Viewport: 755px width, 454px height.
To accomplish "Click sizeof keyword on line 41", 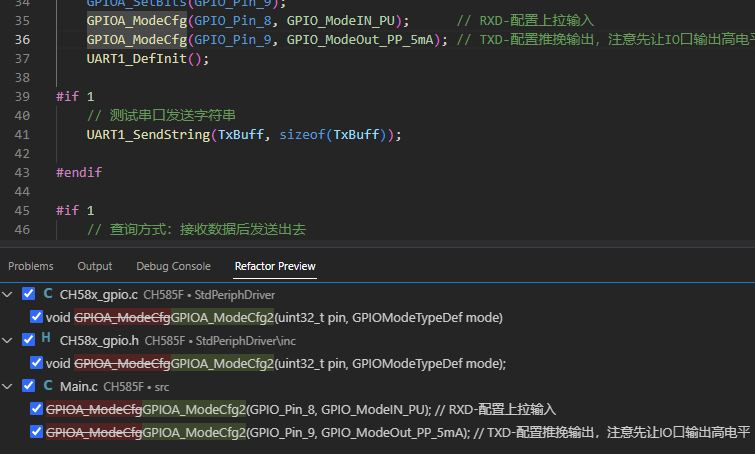I will [302, 134].
